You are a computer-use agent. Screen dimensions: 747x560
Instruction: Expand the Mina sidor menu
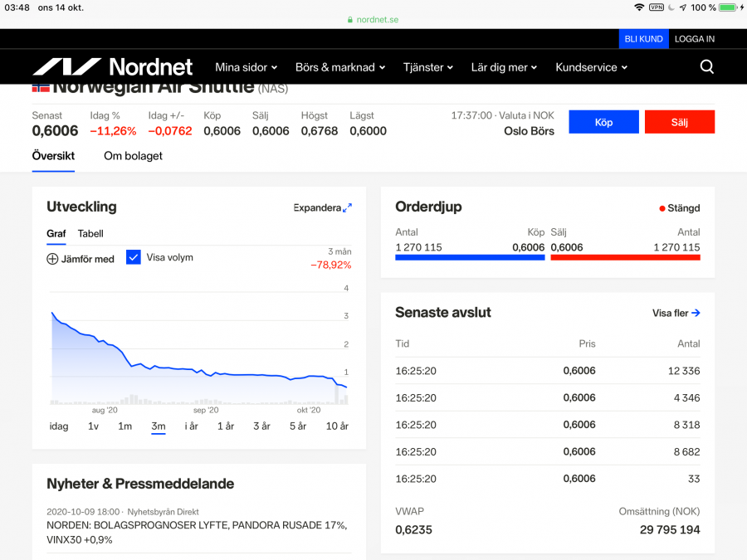click(246, 67)
